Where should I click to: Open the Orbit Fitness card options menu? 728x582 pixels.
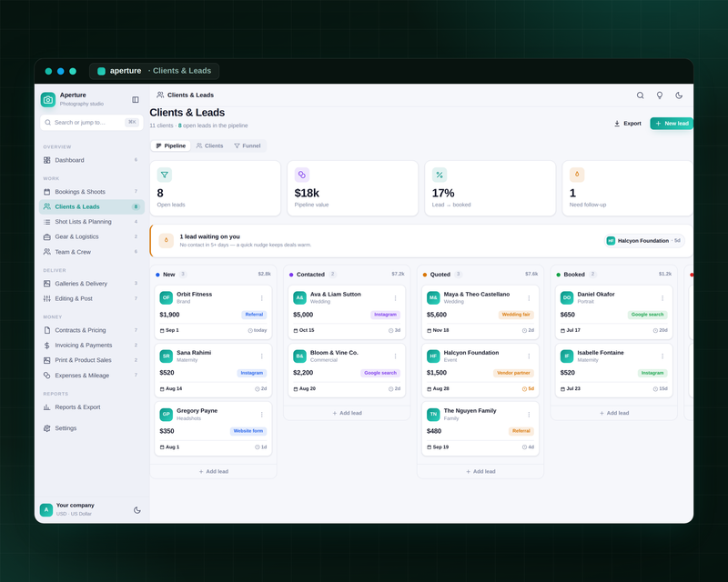coord(261,298)
